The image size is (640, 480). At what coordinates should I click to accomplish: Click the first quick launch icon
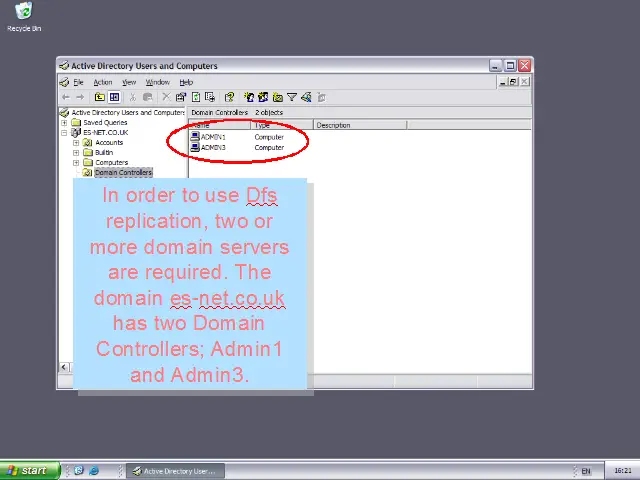click(79, 471)
